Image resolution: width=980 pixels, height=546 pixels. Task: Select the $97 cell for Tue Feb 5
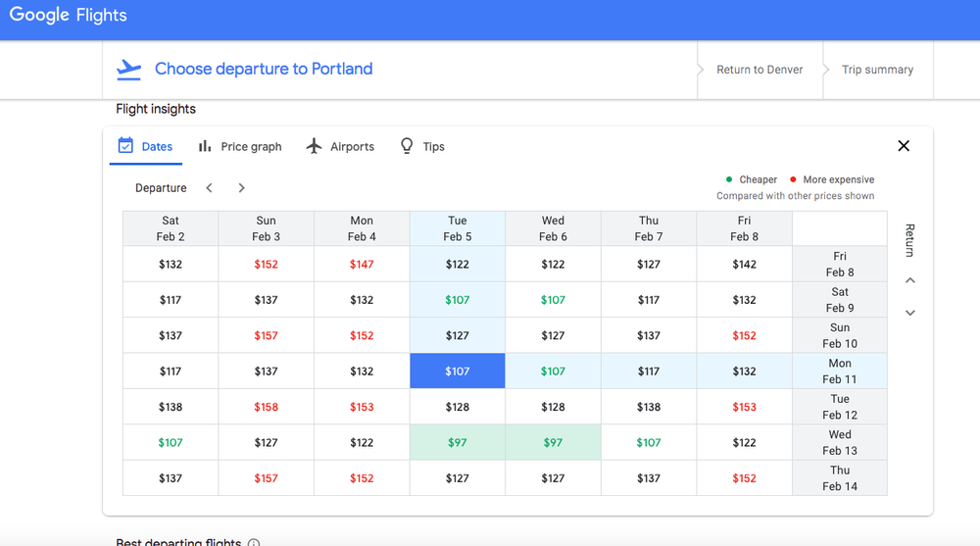click(x=458, y=442)
